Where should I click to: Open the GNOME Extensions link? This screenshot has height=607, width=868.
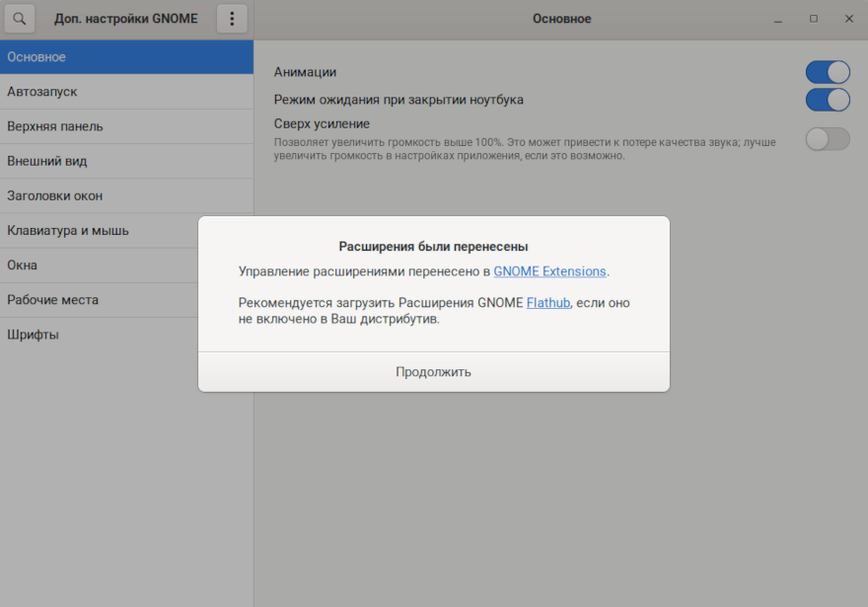tap(549, 271)
